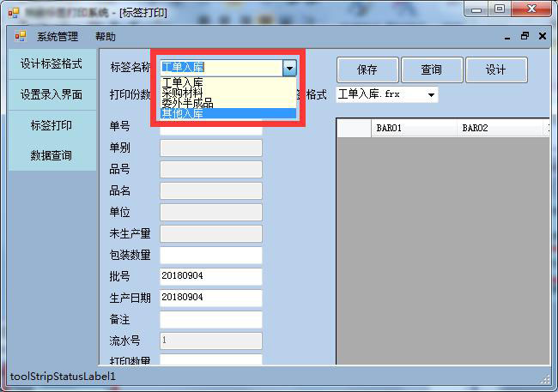The image size is (558, 392).
Task: Click the 查询 button
Action: (x=431, y=70)
